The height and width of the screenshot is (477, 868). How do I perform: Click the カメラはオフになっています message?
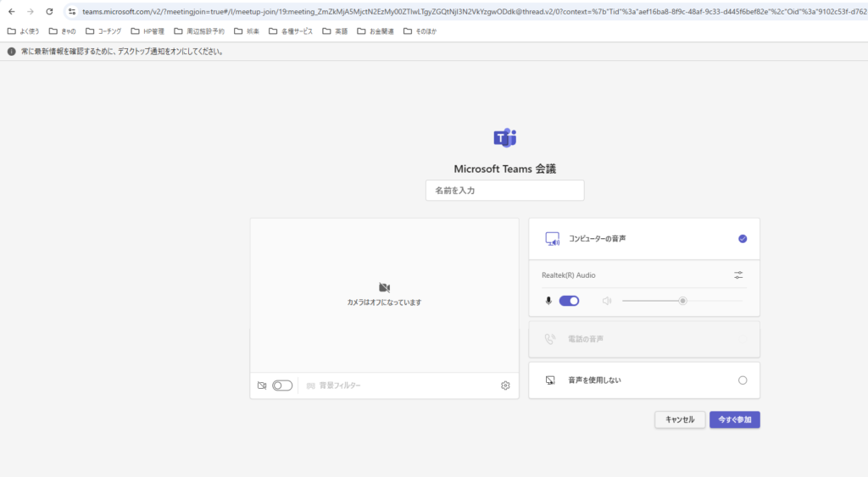[x=384, y=302]
